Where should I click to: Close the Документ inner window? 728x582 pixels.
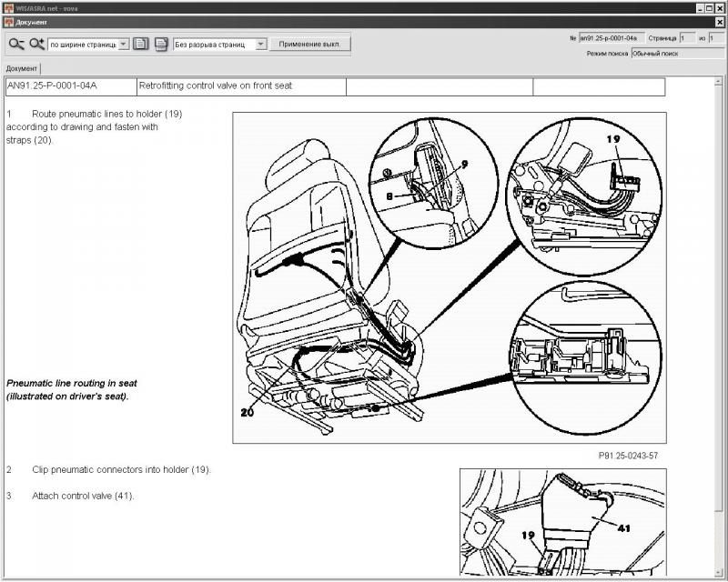coord(719,22)
